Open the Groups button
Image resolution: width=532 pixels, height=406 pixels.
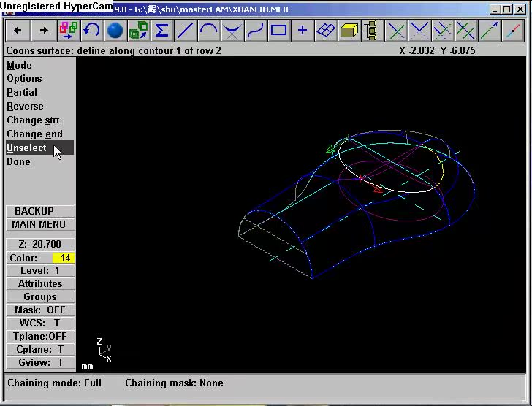point(40,297)
